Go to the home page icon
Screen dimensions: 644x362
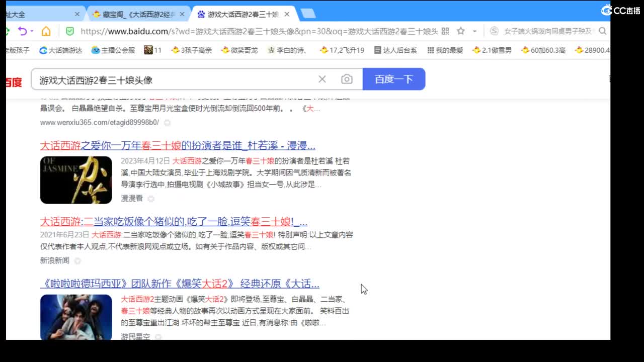click(x=46, y=31)
